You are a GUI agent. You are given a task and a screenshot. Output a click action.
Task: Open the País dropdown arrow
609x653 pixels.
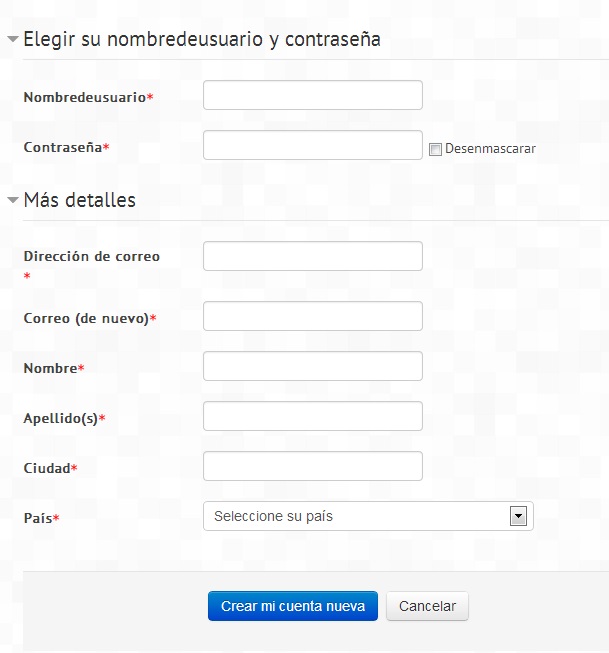(x=518, y=516)
